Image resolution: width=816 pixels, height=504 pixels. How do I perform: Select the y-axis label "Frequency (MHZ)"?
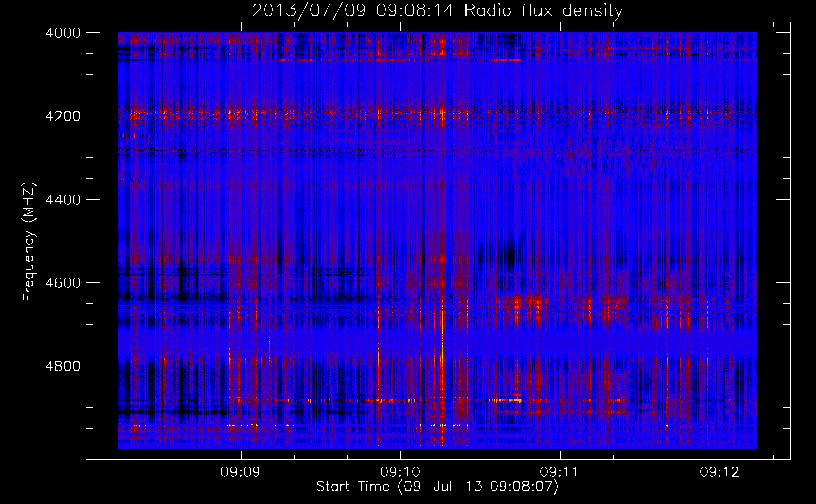[x=29, y=242]
